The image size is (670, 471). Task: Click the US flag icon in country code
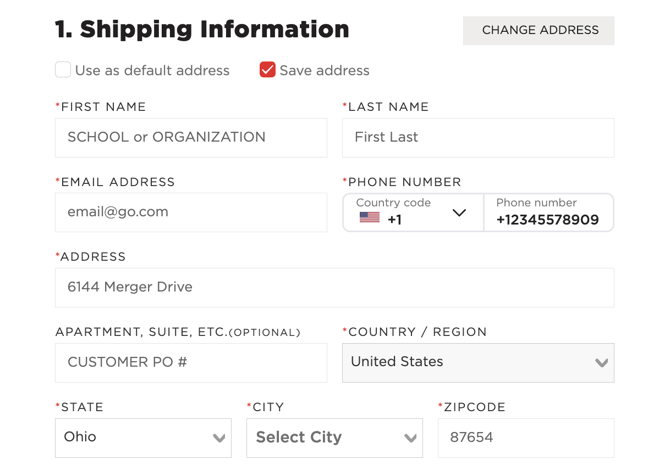(369, 218)
